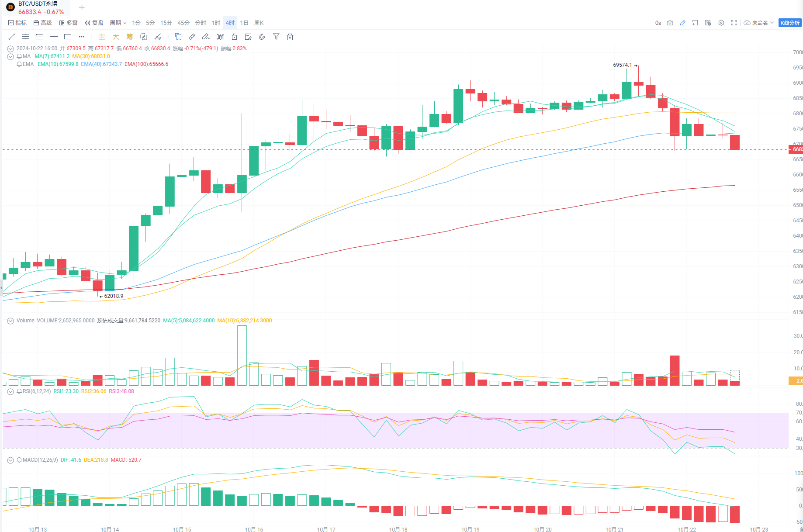Collapse the candlestick info row chevron
803x532 pixels.
[10, 48]
